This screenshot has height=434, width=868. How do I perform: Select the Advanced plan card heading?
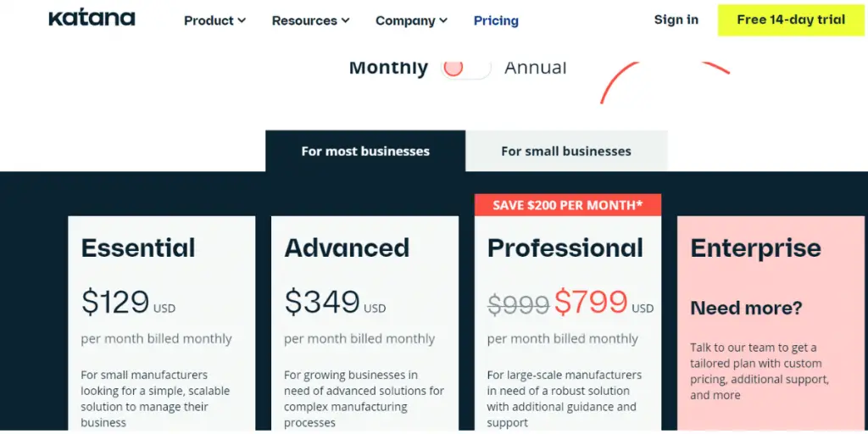(x=347, y=248)
